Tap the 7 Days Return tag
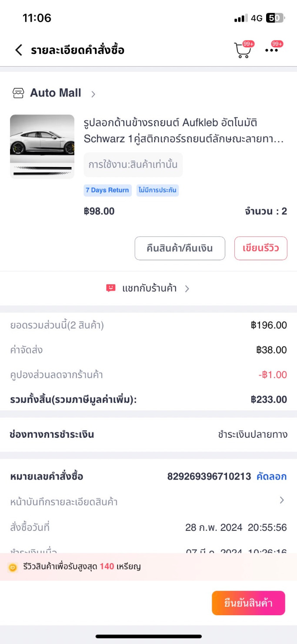 click(107, 190)
